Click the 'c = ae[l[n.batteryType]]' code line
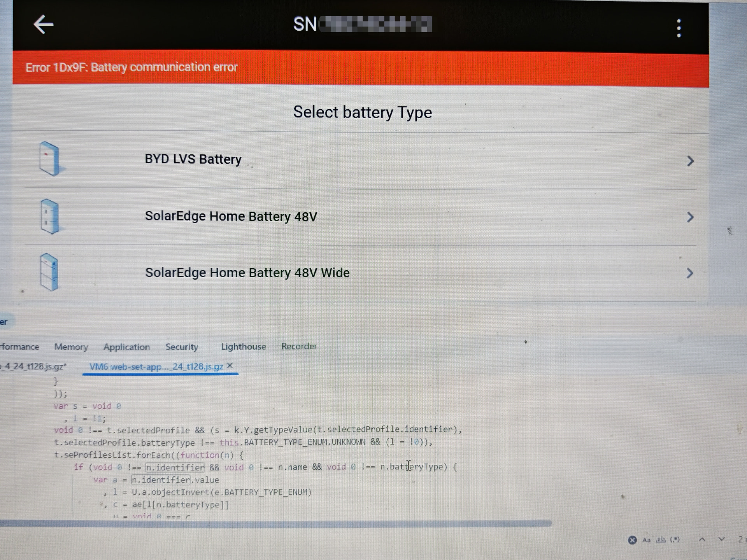The height and width of the screenshot is (560, 747). [166, 505]
